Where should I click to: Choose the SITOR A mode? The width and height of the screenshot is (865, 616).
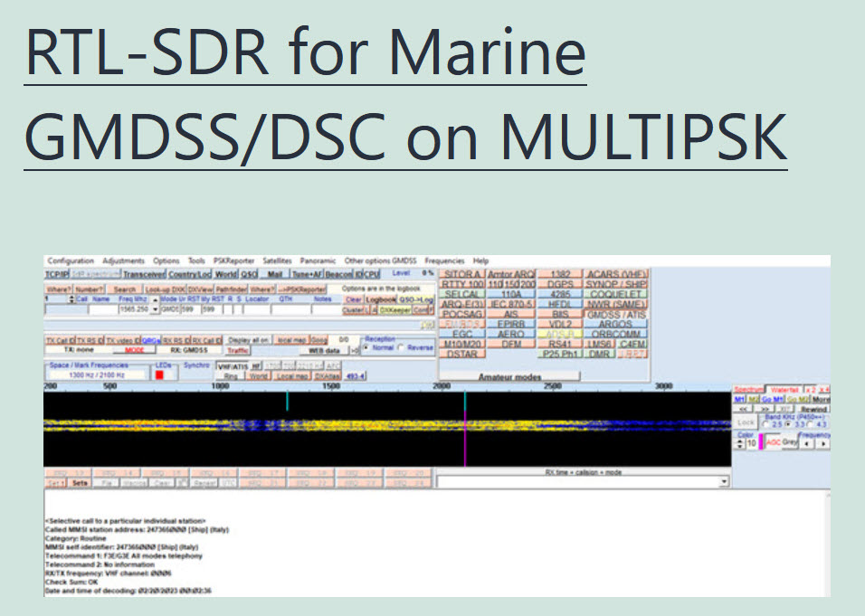(x=461, y=274)
